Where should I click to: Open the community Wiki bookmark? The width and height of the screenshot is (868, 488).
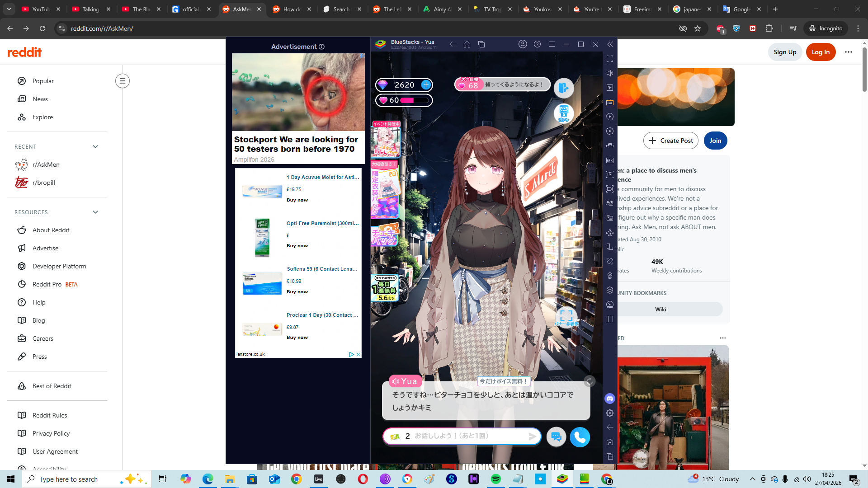click(x=660, y=310)
